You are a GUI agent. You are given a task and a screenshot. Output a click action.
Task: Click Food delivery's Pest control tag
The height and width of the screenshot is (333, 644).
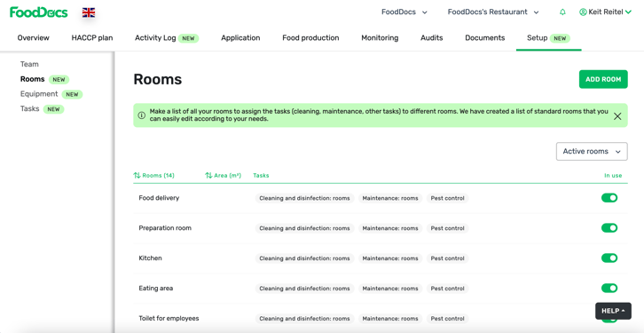(447, 198)
